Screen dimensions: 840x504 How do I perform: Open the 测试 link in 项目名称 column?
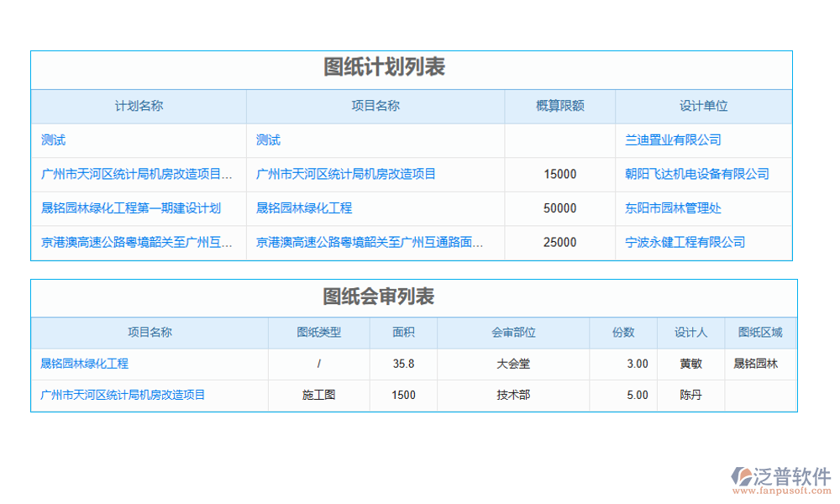click(x=268, y=140)
